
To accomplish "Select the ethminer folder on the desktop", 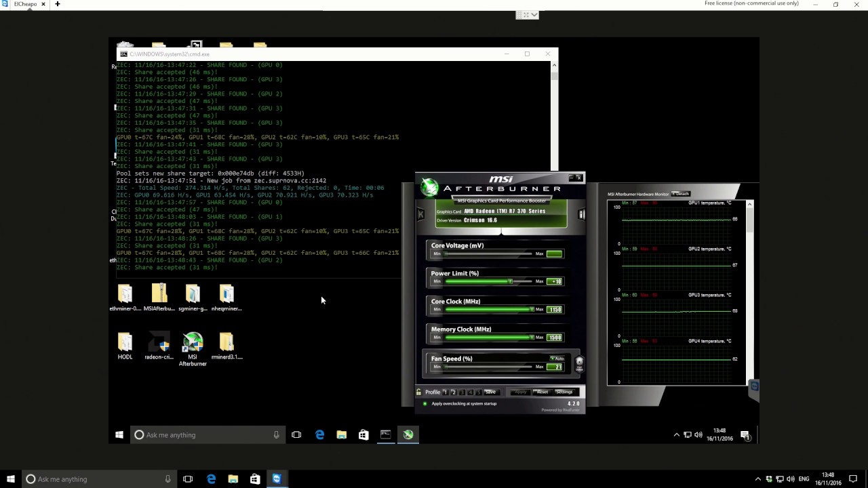I will (125, 298).
